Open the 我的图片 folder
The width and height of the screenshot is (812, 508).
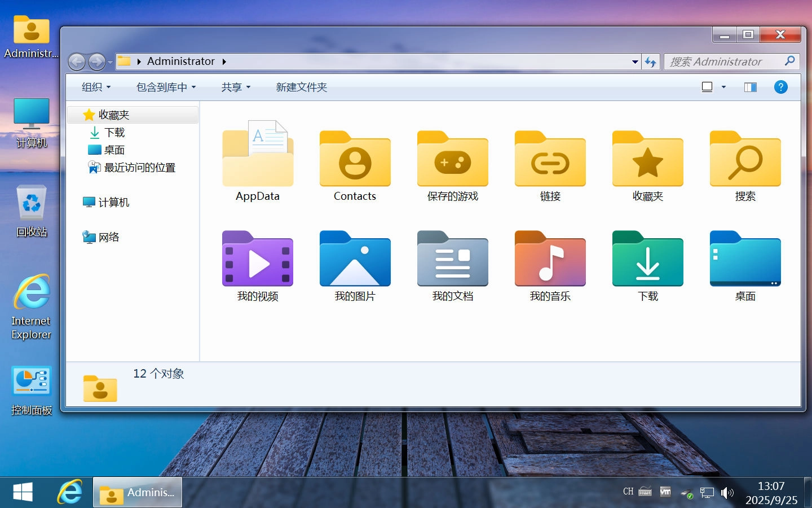coord(355,260)
